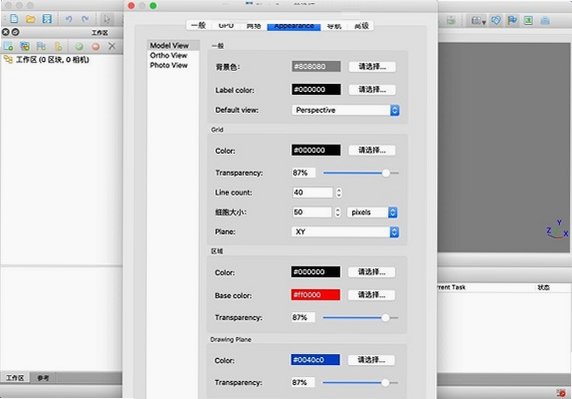572x399 pixels.
Task: Switch to the 参考 tab at bottom left
Action: (x=43, y=378)
